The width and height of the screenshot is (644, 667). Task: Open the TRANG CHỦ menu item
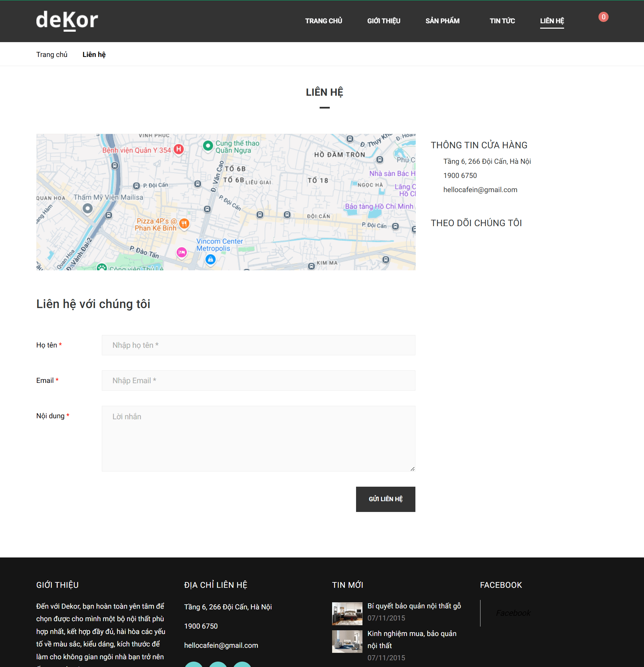pos(323,21)
